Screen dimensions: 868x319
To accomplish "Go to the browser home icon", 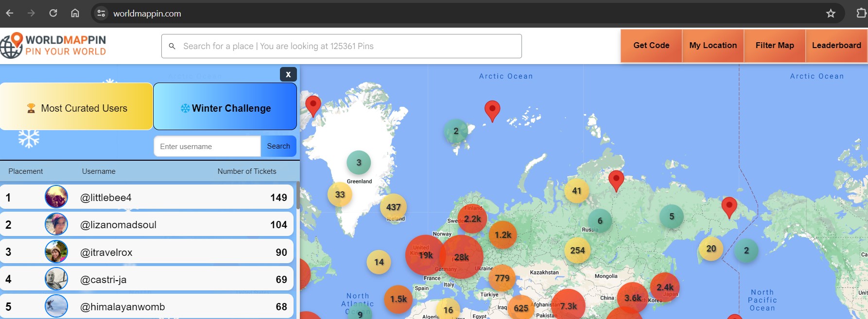I will 75,13.
